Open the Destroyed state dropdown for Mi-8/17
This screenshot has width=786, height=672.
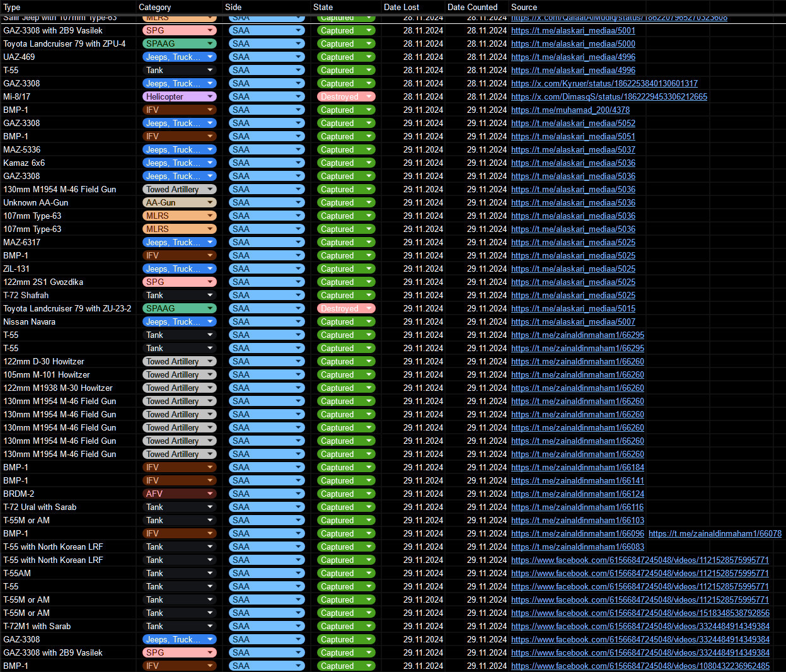pos(346,96)
